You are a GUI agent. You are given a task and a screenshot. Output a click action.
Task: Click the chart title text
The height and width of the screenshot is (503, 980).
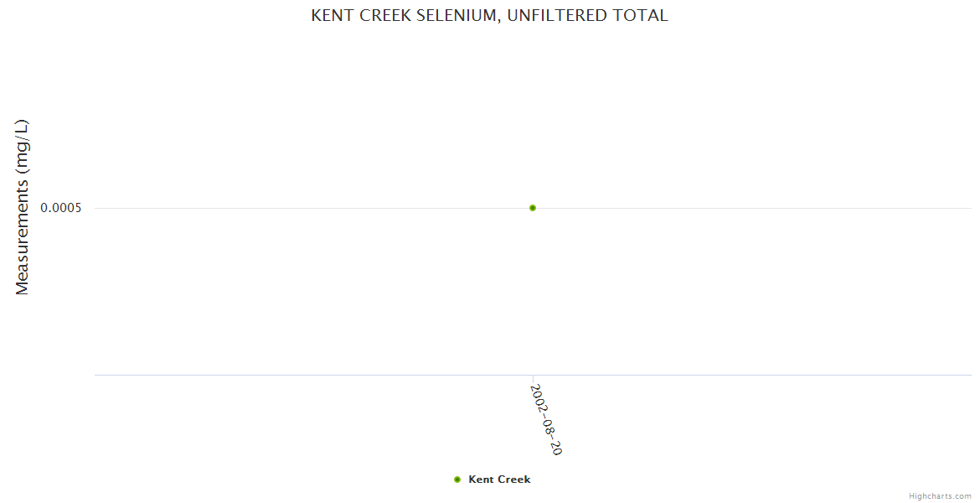click(489, 16)
